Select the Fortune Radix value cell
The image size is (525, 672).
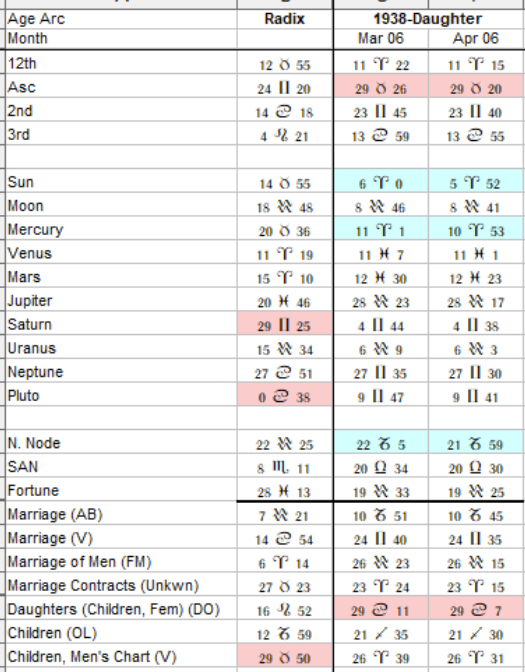coord(285,490)
